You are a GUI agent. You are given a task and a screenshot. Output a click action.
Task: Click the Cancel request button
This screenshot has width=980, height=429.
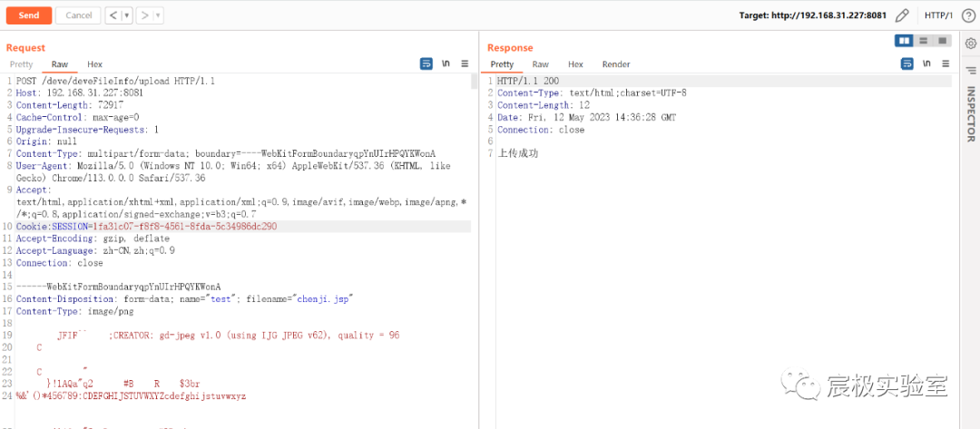point(78,15)
